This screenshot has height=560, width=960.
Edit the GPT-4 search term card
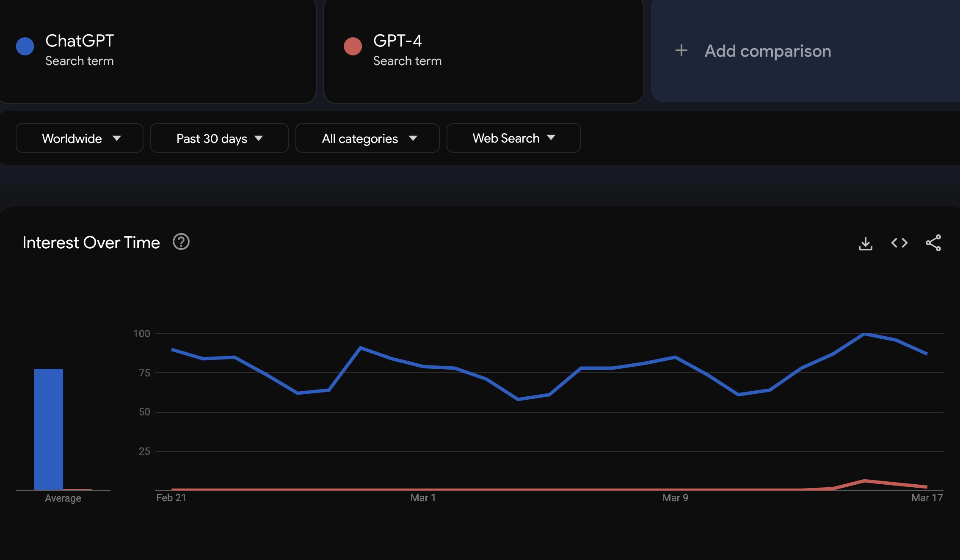(483, 51)
